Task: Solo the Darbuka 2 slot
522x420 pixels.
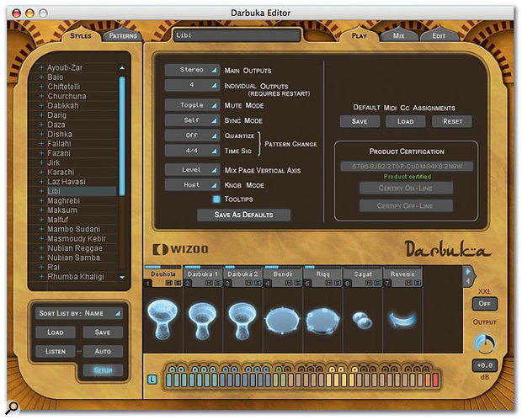Action: pos(258,283)
